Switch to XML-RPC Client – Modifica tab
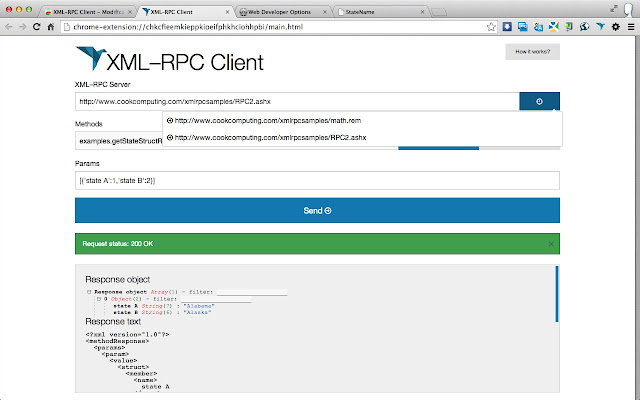Image resolution: width=640 pixels, height=400 pixels. (x=88, y=12)
